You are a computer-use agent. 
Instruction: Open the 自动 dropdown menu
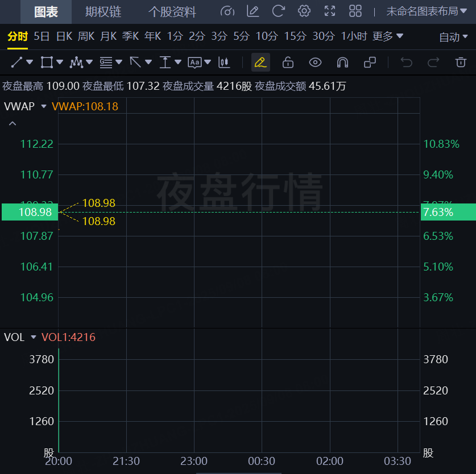pyautogui.click(x=453, y=37)
